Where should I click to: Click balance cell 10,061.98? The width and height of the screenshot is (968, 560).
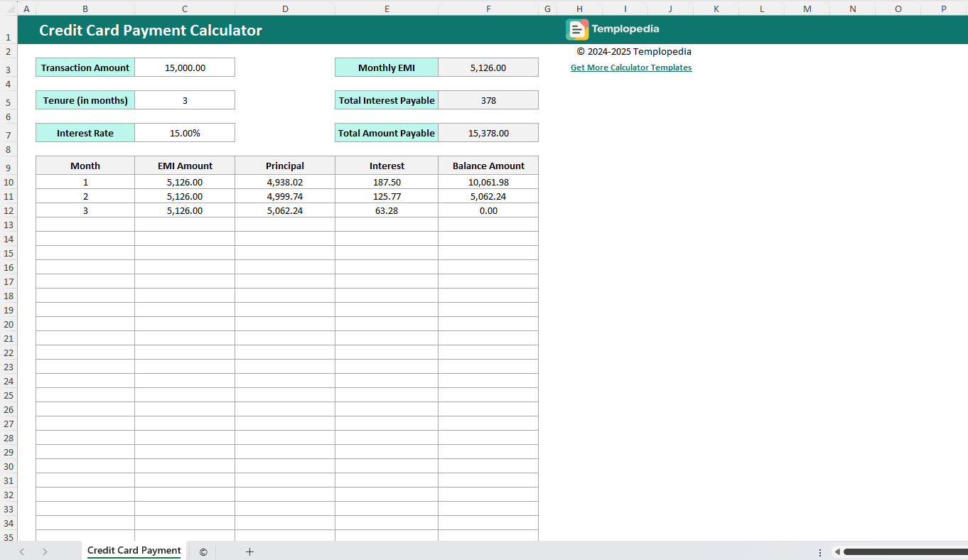tap(488, 182)
